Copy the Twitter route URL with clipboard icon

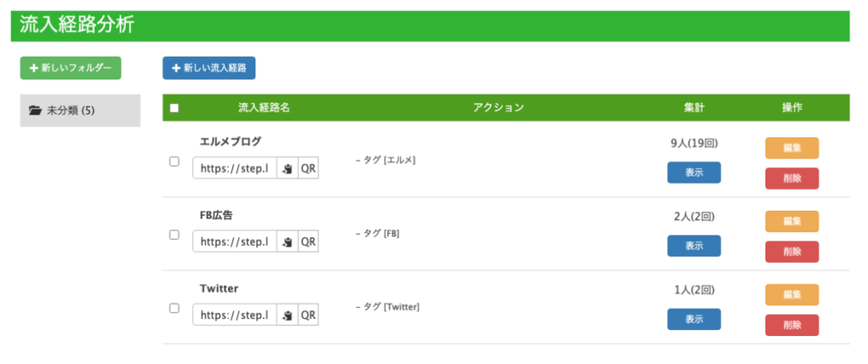point(287,315)
